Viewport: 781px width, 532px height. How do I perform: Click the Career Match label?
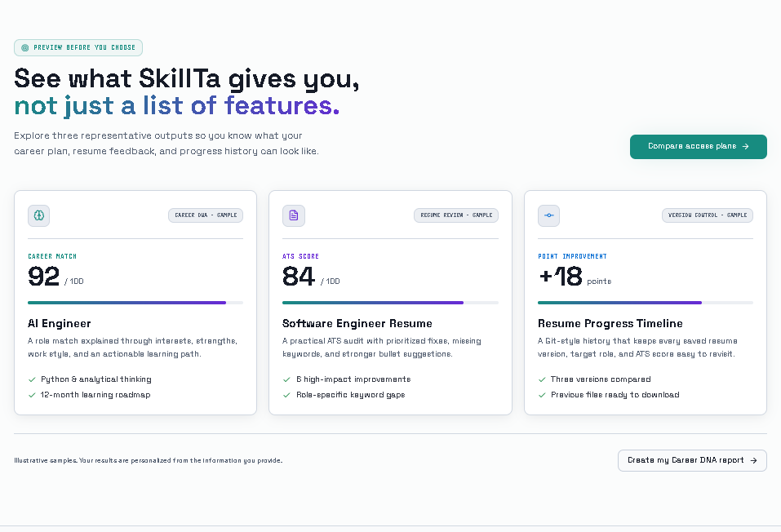pos(52,256)
